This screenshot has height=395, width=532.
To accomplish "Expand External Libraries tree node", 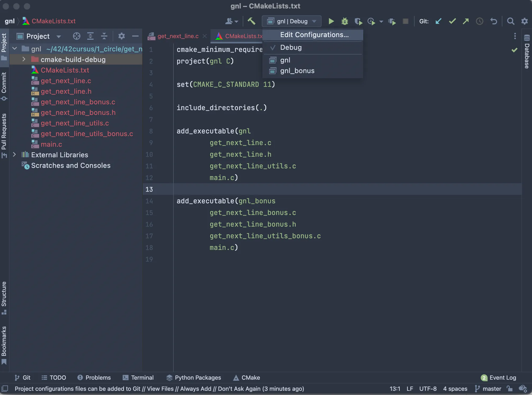I will click(15, 155).
